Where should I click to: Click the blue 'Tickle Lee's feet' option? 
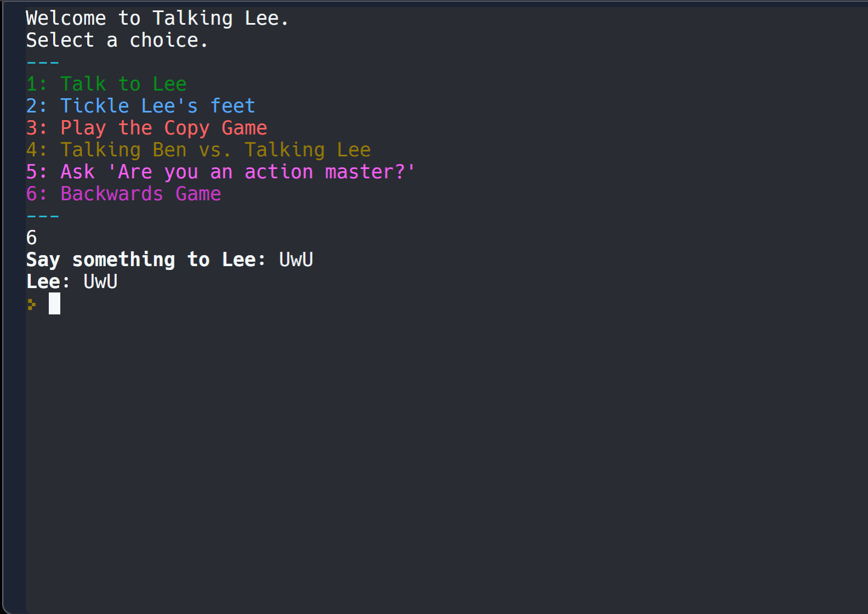pos(157,106)
